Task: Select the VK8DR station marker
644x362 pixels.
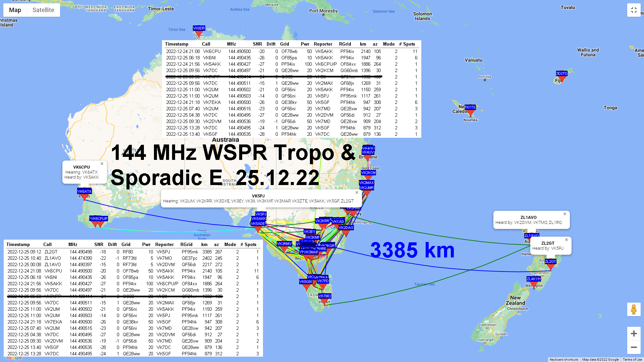Action: pos(199,28)
